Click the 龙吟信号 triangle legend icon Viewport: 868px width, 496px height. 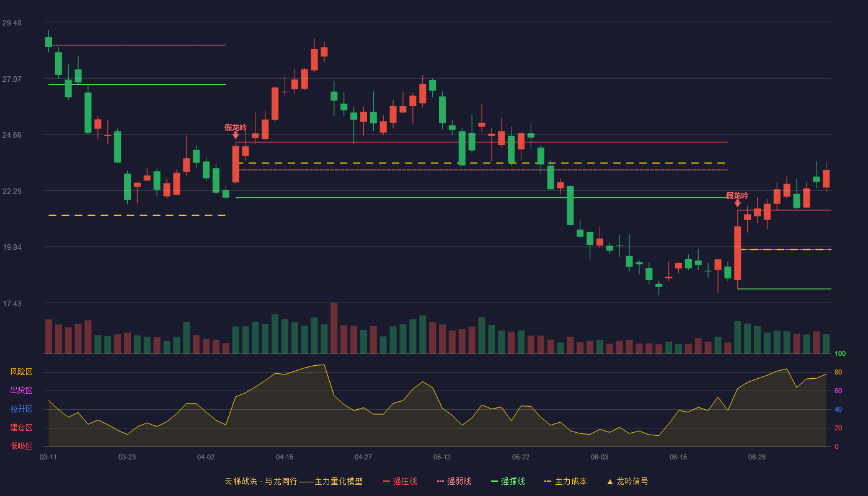click(x=609, y=481)
